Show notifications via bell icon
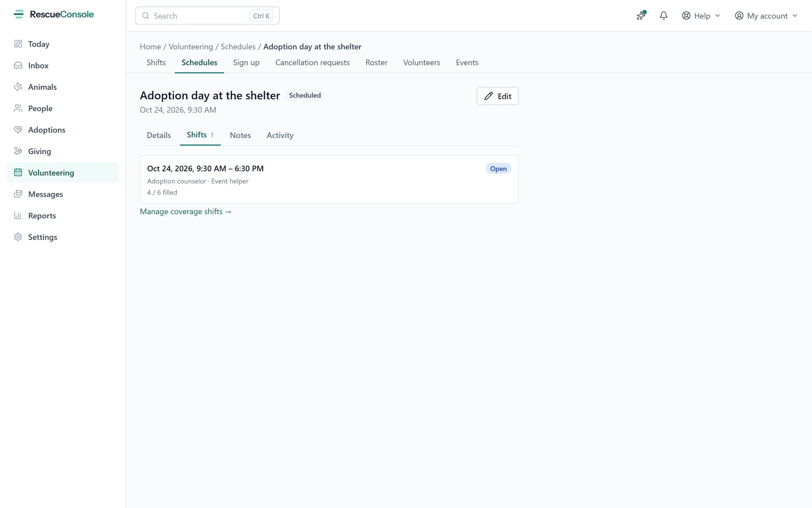The height and width of the screenshot is (508, 812). pos(663,16)
